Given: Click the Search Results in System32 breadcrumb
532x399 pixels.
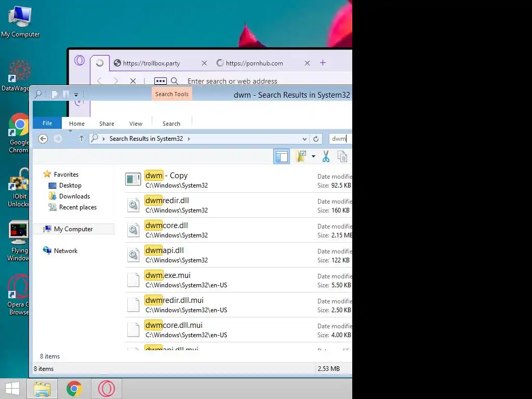Looking at the screenshot, I should (x=146, y=139).
